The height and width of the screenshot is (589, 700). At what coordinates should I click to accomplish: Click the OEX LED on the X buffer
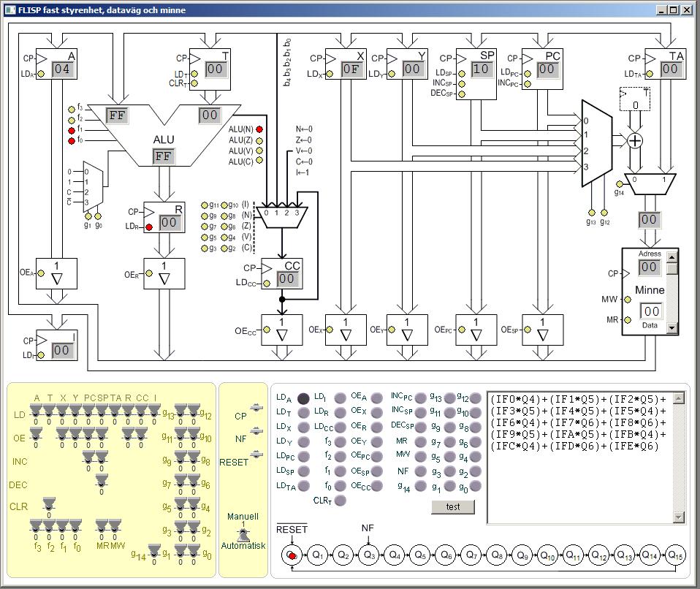(x=330, y=330)
